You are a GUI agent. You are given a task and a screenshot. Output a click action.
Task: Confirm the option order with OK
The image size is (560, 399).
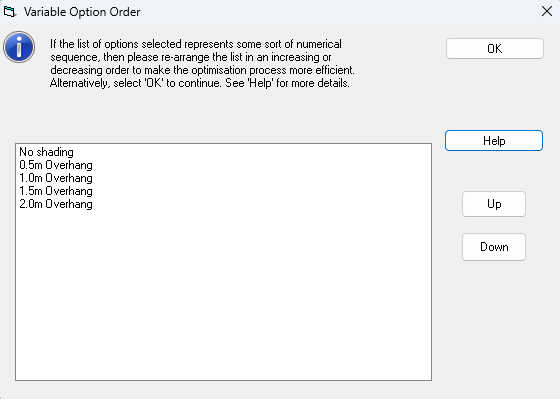tap(495, 49)
